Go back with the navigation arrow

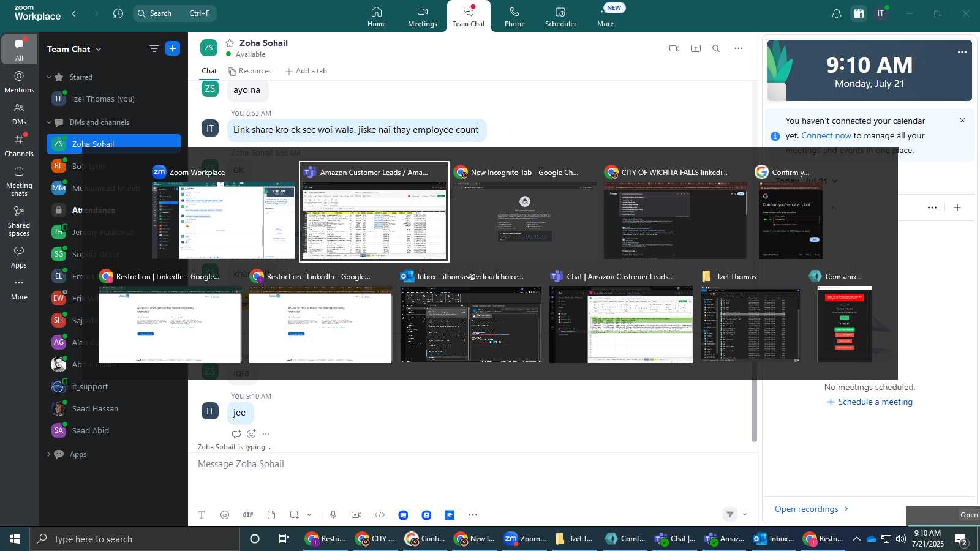pos(74,13)
